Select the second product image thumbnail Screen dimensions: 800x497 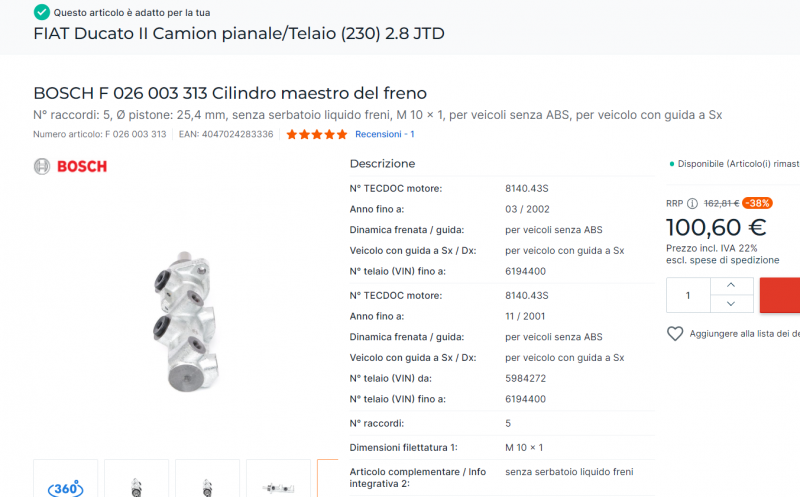click(136, 484)
